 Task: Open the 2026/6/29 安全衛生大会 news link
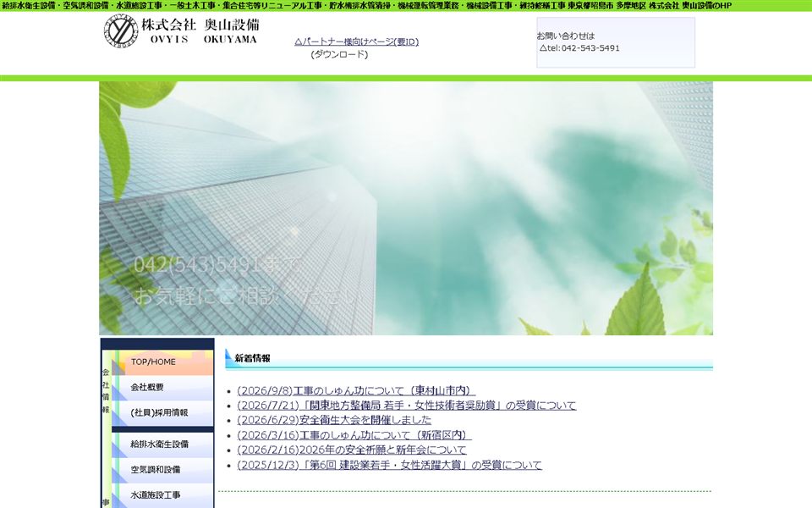[334, 420]
